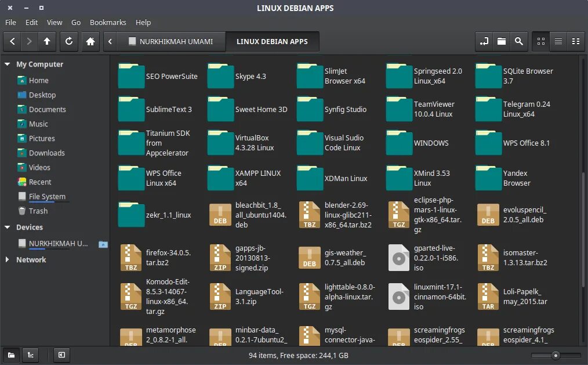Select the WINDOWS folder
This screenshot has width=588, height=365.
[x=418, y=143]
